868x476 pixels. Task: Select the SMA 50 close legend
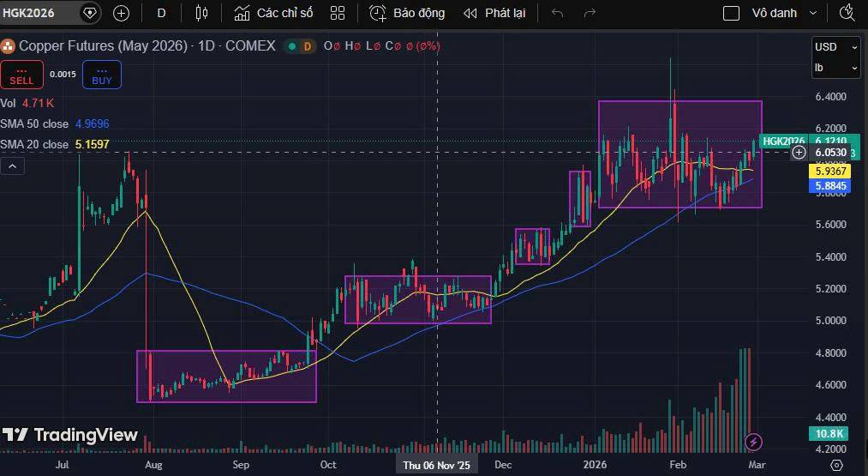click(34, 124)
